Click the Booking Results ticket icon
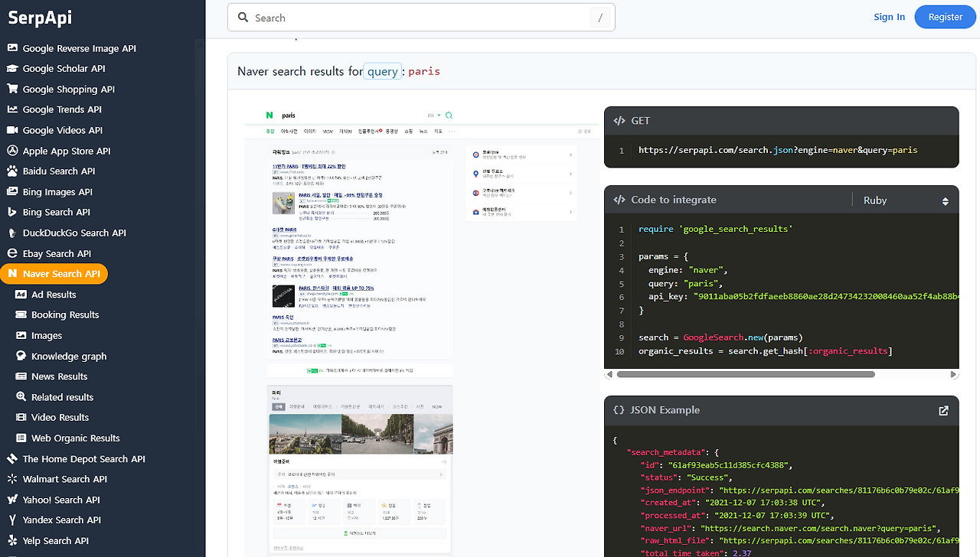 point(21,314)
